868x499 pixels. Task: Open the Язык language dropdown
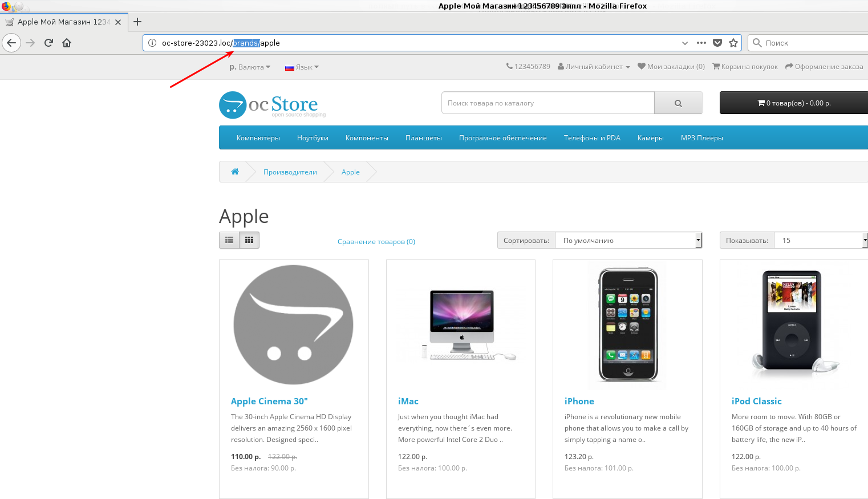[302, 67]
